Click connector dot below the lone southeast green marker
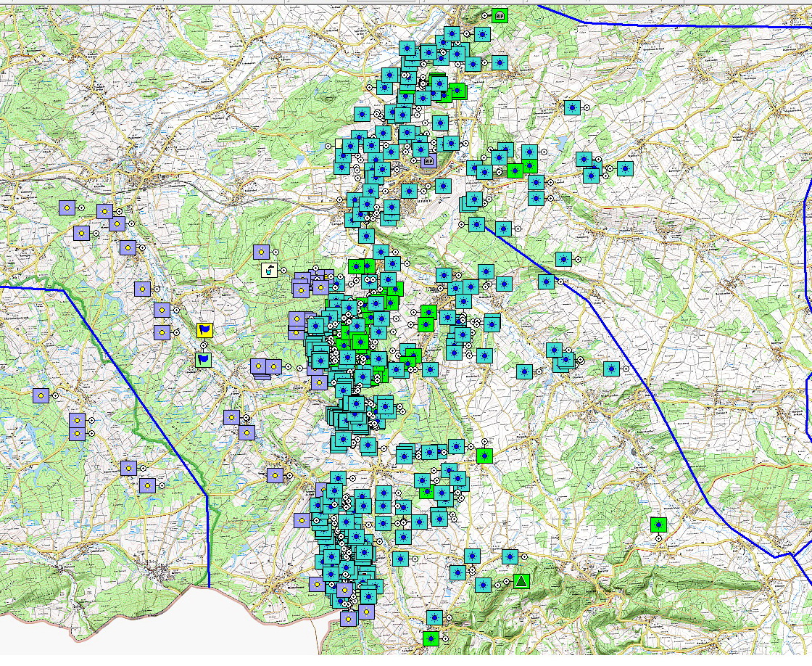This screenshot has height=666, width=812. point(659,539)
